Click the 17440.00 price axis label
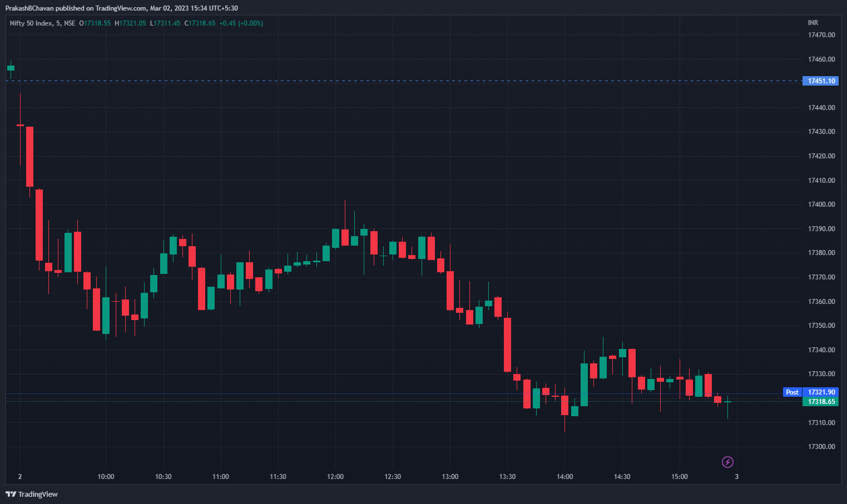Image resolution: width=847 pixels, height=504 pixels. click(821, 108)
